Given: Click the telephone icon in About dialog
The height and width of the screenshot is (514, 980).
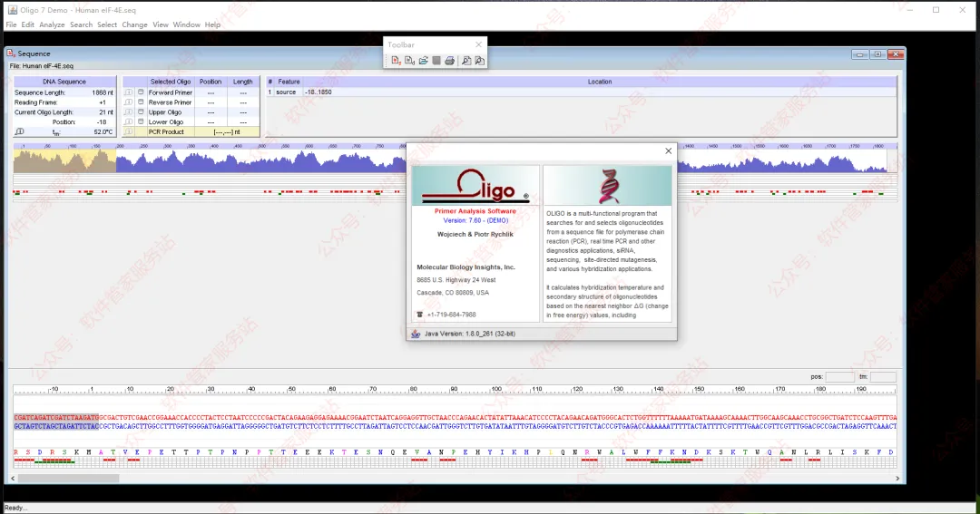Looking at the screenshot, I should pyautogui.click(x=420, y=315).
